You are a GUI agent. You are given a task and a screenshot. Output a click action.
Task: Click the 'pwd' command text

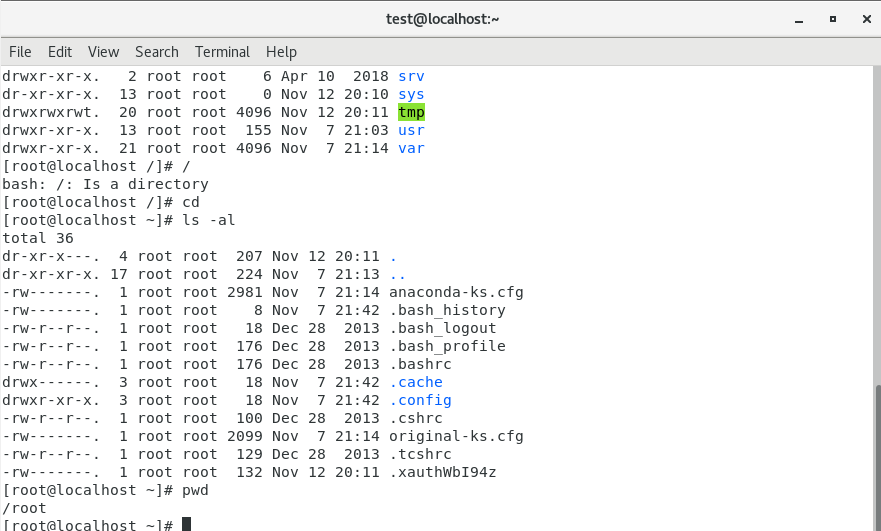[x=195, y=491]
